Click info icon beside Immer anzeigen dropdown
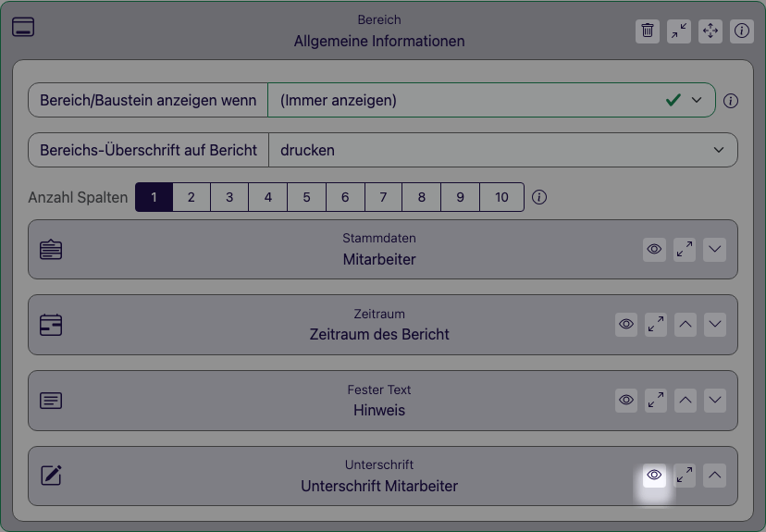The image size is (766, 532). tap(730, 101)
